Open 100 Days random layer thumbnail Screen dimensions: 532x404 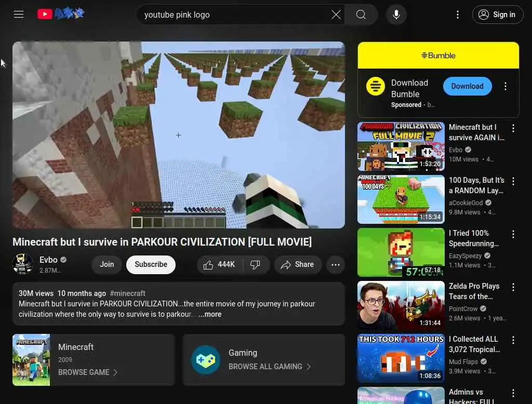click(x=401, y=199)
